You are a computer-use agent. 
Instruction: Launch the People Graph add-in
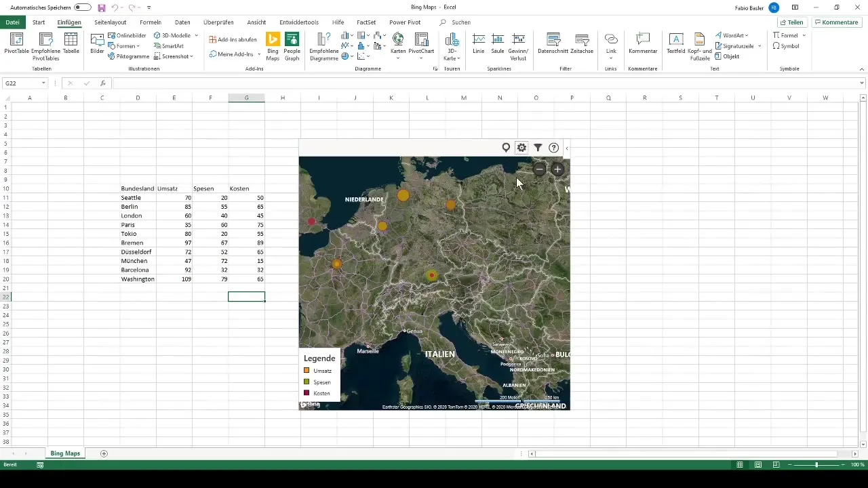point(292,46)
